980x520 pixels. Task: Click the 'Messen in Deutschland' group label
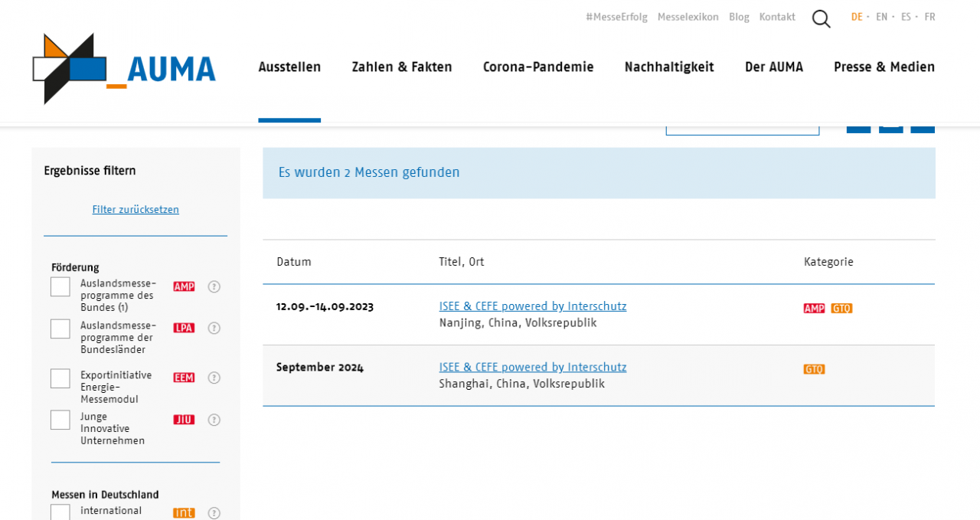105,495
